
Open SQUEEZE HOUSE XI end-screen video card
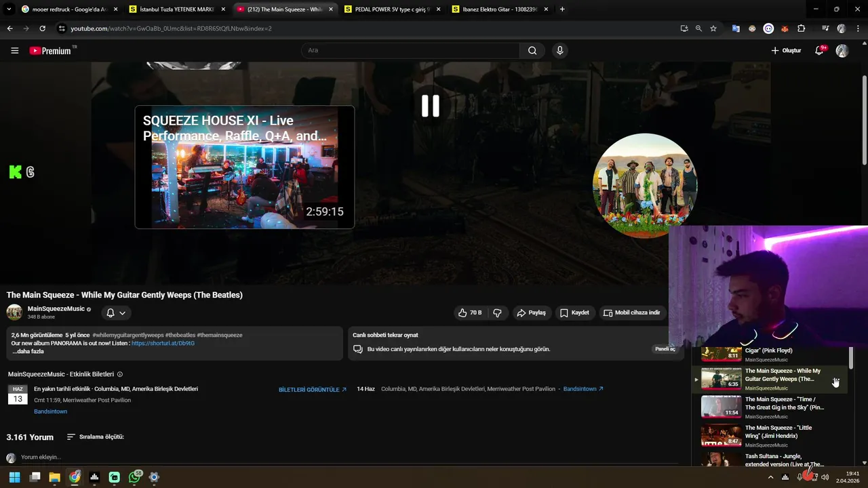coord(245,167)
